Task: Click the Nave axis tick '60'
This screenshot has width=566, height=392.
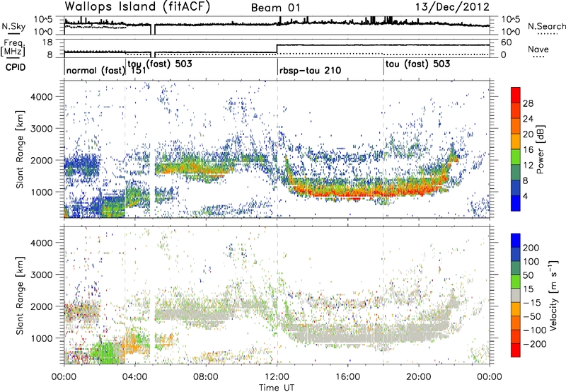Action: coord(506,42)
